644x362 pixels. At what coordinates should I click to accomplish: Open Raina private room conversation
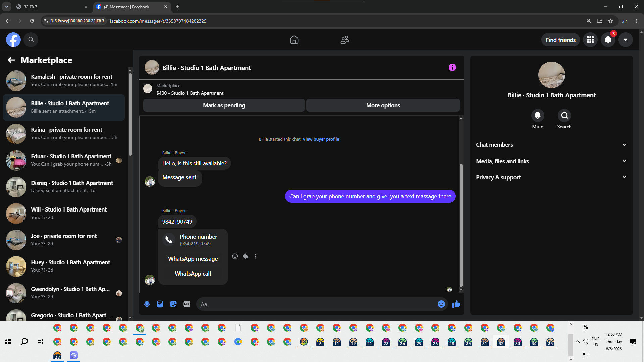pos(64,134)
